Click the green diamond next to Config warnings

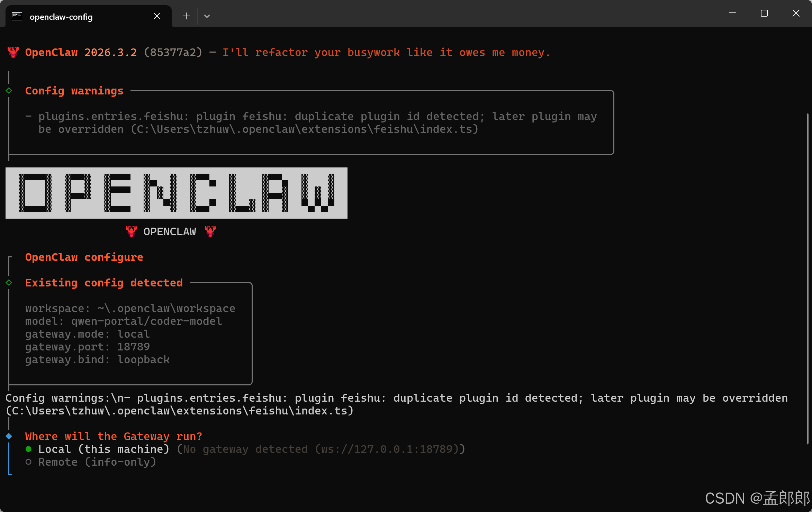[x=9, y=90]
